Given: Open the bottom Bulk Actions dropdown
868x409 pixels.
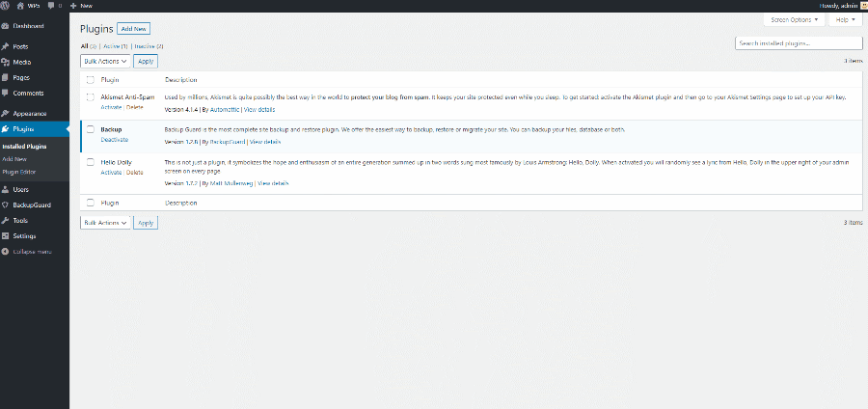Looking at the screenshot, I should point(106,223).
